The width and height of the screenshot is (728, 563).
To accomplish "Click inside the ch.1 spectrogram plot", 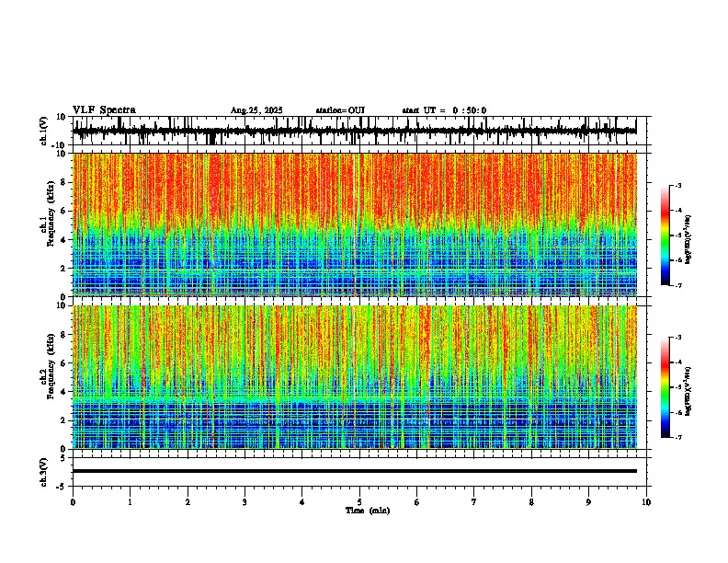I will (354, 224).
